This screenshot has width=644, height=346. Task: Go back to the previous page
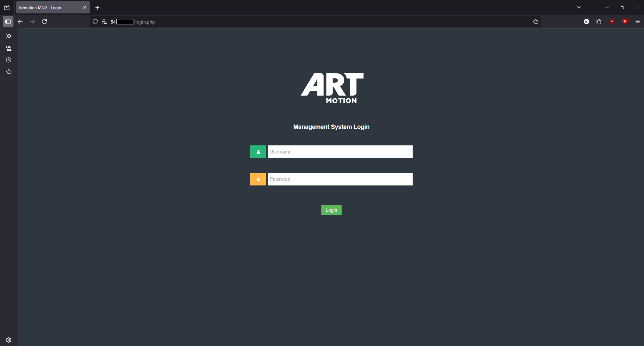click(x=20, y=22)
